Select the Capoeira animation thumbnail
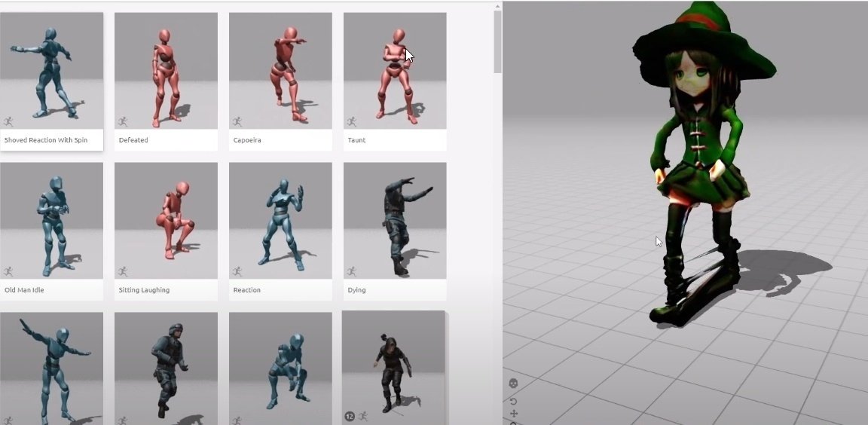 [280, 71]
